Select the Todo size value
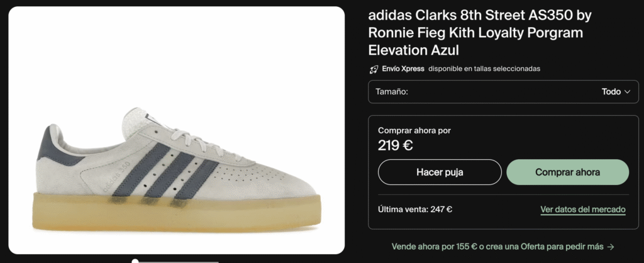Screen dimensions: 644x263 (611, 92)
